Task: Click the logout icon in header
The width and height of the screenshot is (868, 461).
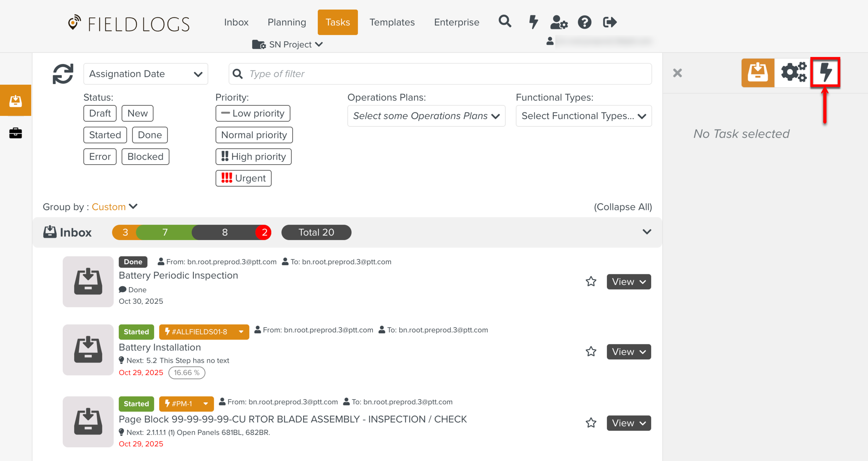Action: point(610,22)
